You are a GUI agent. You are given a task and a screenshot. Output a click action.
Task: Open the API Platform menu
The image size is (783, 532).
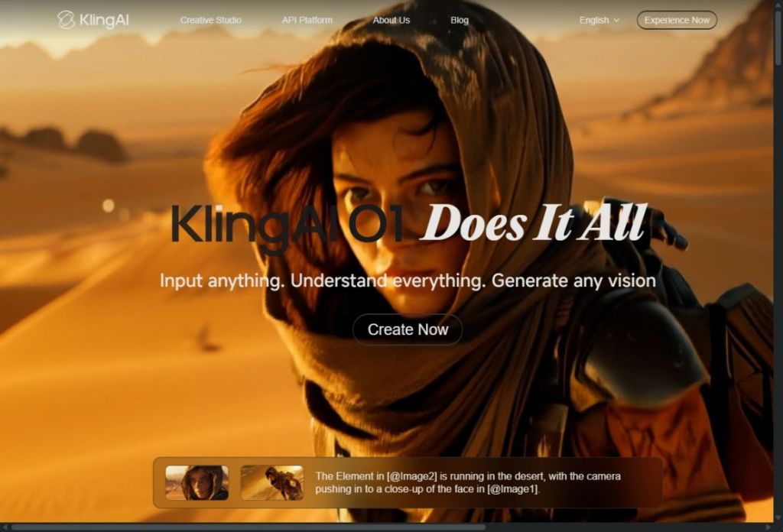tap(307, 21)
